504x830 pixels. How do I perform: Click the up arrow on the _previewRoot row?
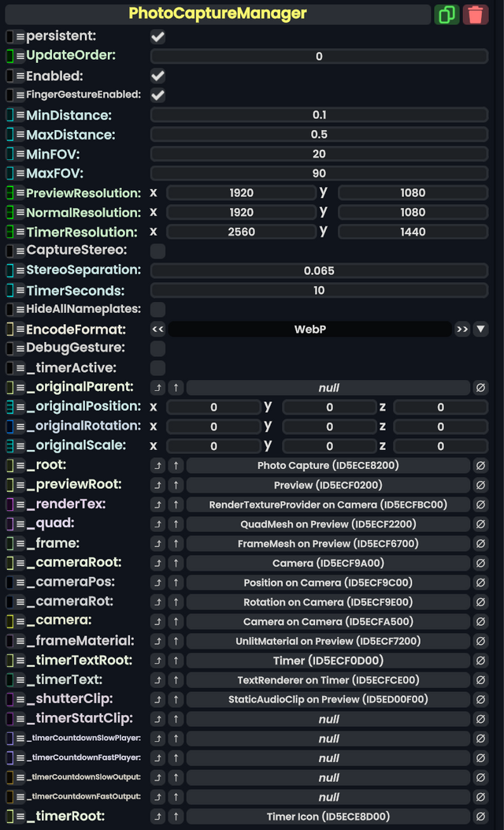pos(175,484)
